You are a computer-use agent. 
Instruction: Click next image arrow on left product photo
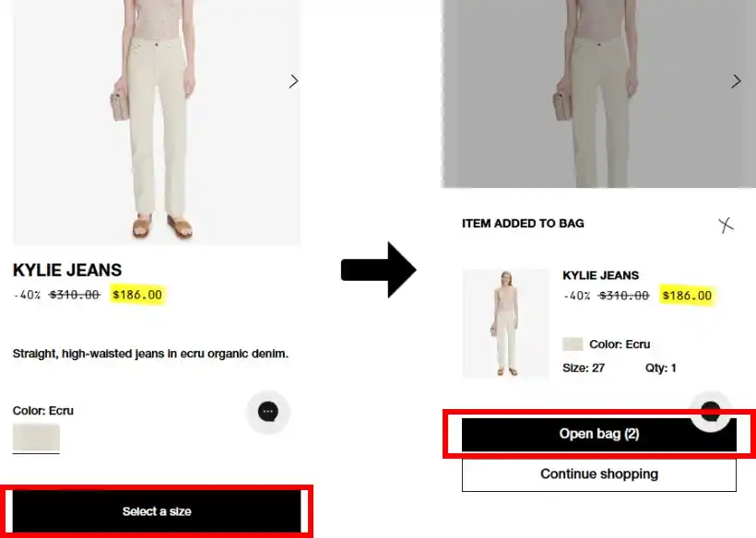[293, 81]
